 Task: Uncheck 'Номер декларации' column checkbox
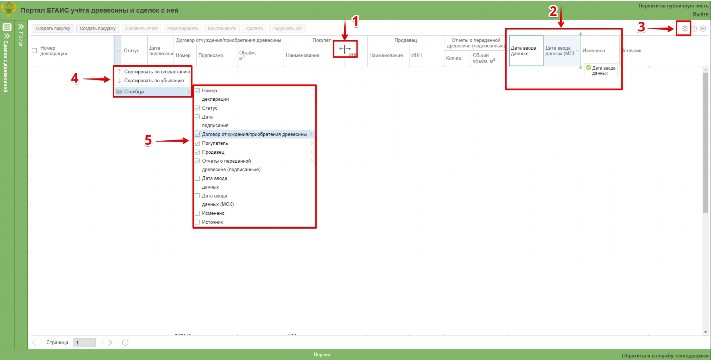click(197, 91)
